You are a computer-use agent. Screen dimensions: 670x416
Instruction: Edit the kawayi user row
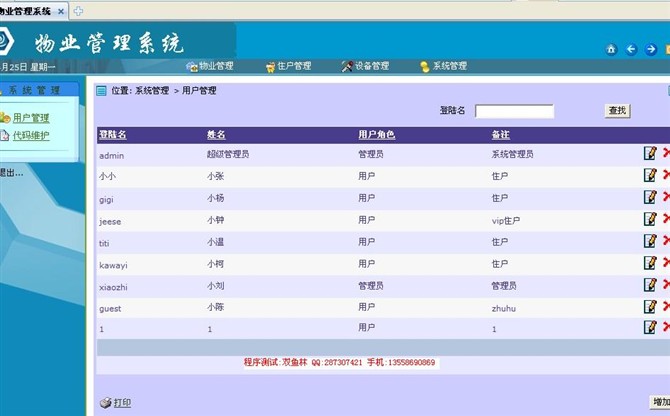(x=650, y=262)
